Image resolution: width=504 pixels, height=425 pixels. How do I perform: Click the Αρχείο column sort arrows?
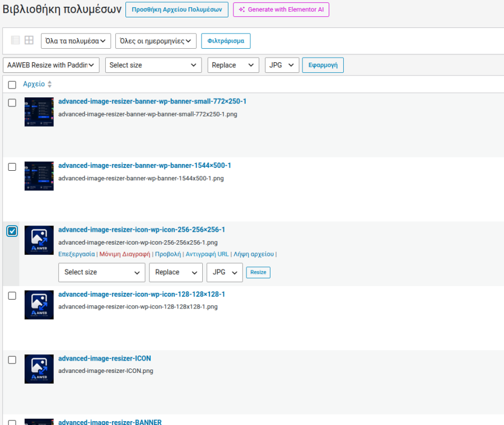pos(49,84)
